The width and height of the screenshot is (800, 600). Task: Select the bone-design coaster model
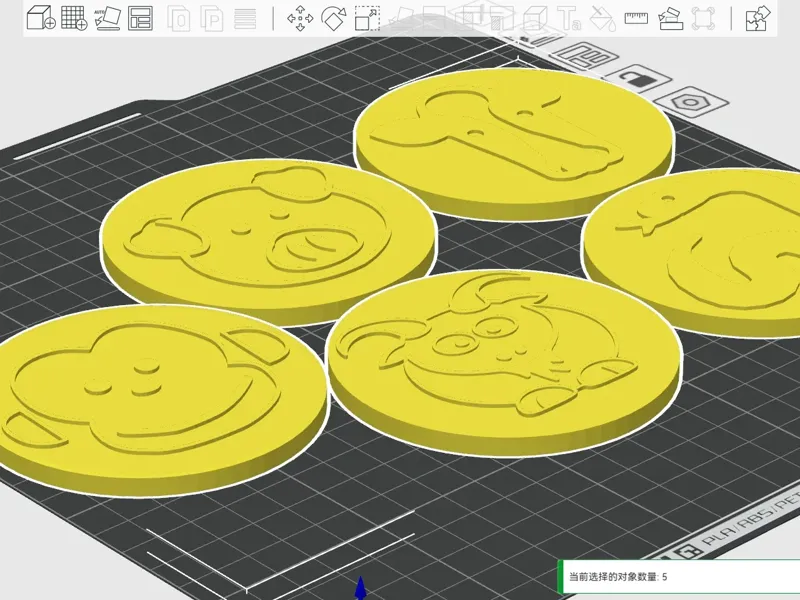514,143
